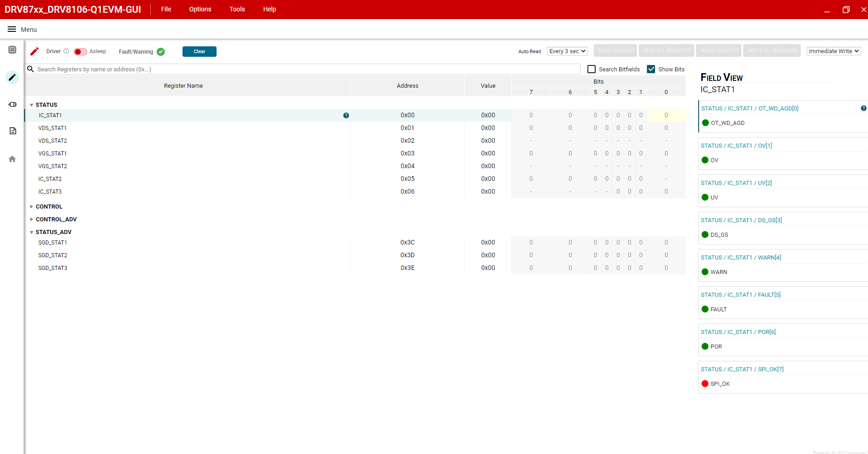The image size is (868, 454).
Task: Open STATUS / IC_STAT1 / DS_GS[3] field link
Action: pyautogui.click(x=741, y=220)
